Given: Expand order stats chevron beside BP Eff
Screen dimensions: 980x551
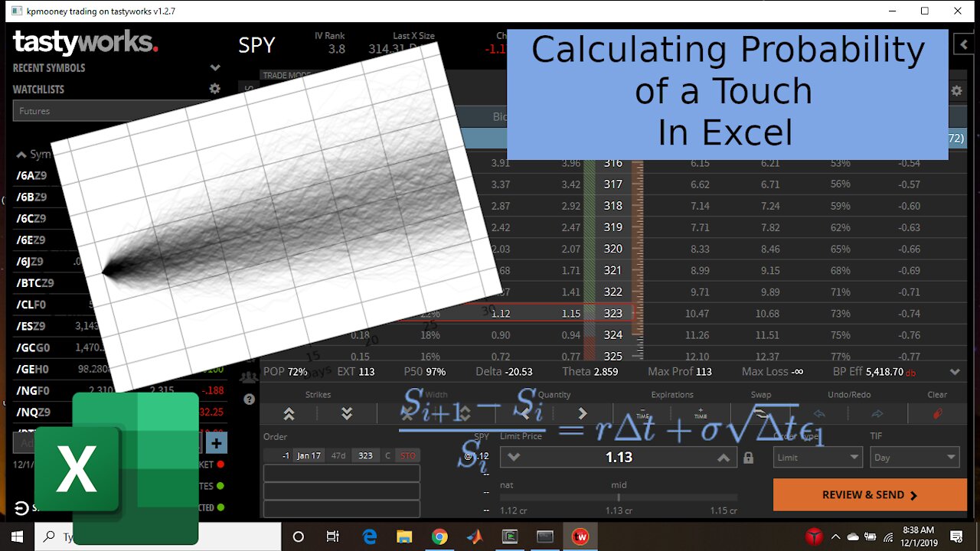Looking at the screenshot, I should (955, 372).
